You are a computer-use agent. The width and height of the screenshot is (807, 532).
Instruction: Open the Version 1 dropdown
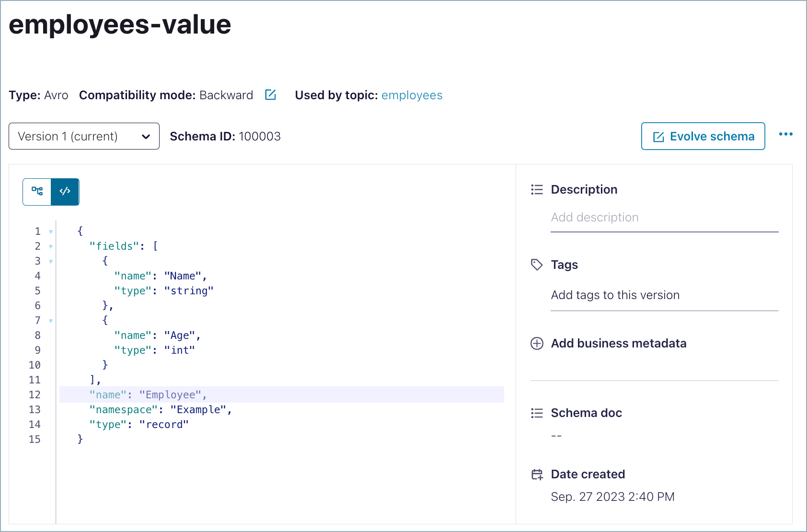[x=84, y=136]
